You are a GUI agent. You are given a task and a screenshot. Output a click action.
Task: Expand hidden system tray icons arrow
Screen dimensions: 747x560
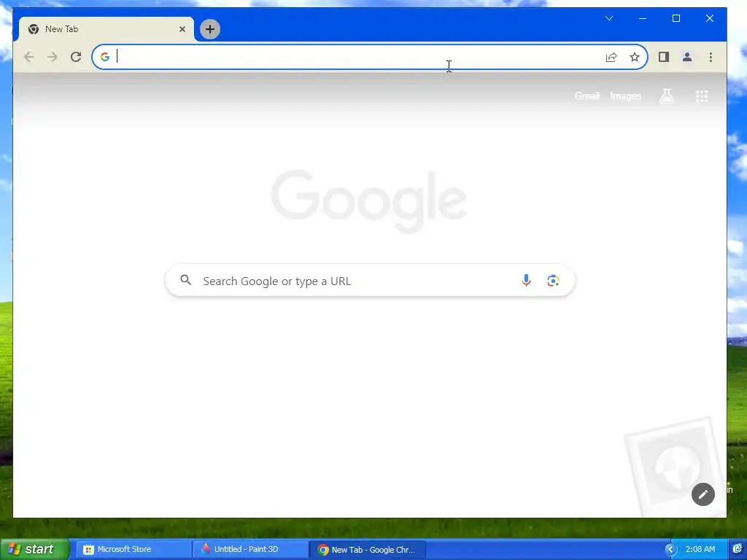pos(670,550)
